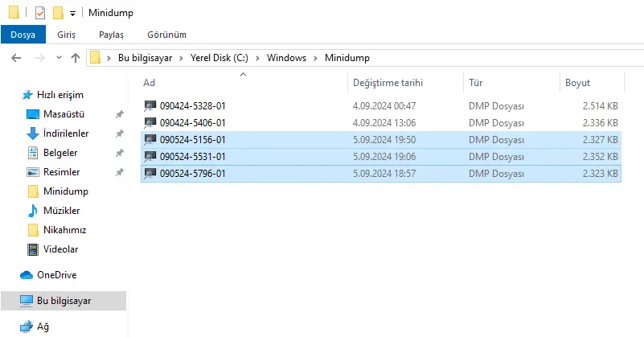Select Bu bilgisayar in navigation pane
This screenshot has height=337, width=644.
[64, 301]
